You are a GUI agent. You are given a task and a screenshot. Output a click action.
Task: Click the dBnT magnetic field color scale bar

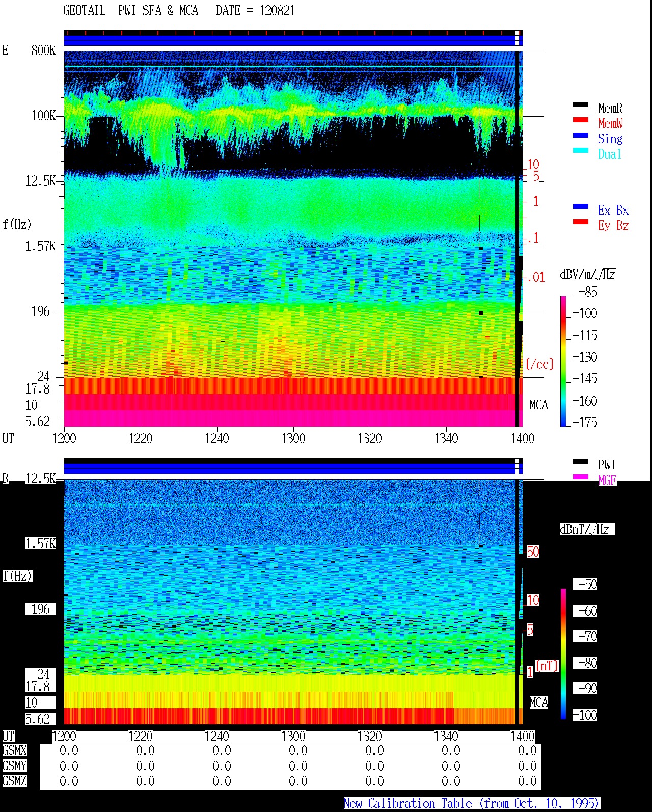click(563, 654)
